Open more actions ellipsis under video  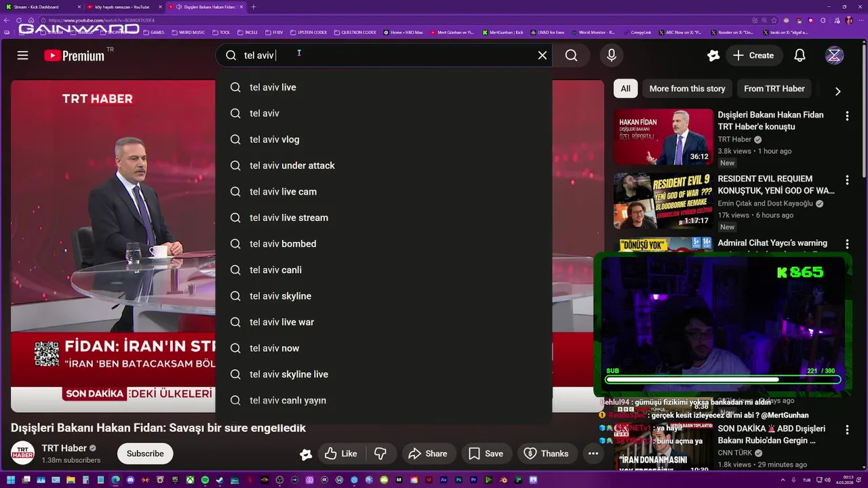click(593, 453)
